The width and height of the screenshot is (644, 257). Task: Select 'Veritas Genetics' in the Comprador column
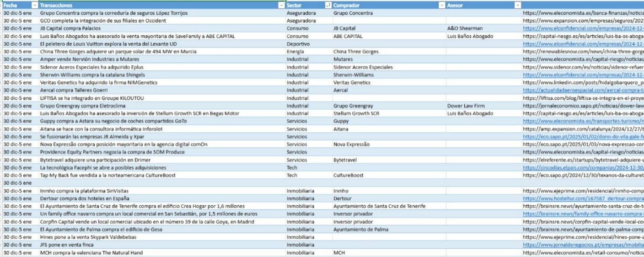tap(389, 83)
